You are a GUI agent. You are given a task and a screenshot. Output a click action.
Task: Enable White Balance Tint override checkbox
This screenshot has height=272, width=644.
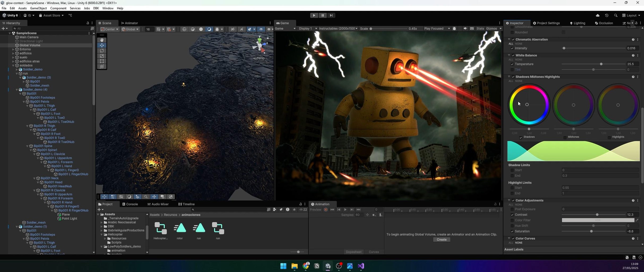[512, 70]
